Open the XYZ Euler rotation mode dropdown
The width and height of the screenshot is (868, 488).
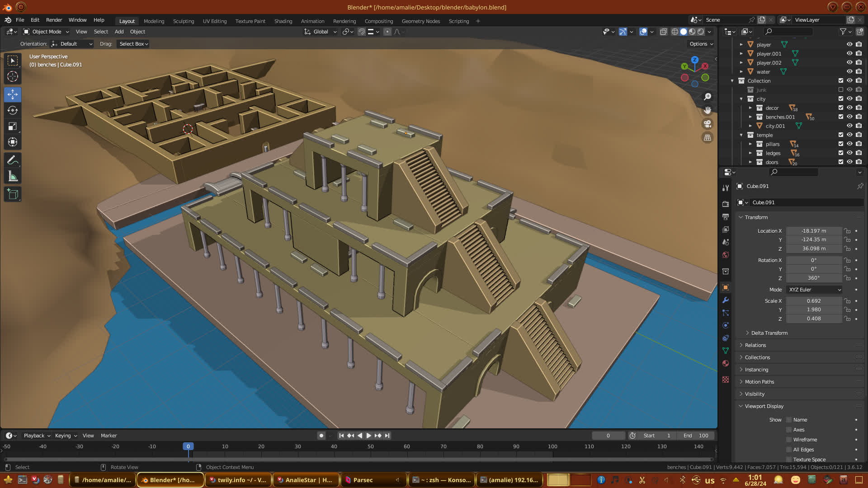(x=814, y=290)
